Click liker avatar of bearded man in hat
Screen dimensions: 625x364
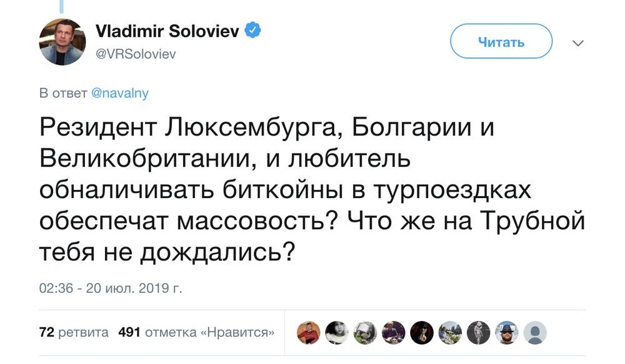click(506, 333)
